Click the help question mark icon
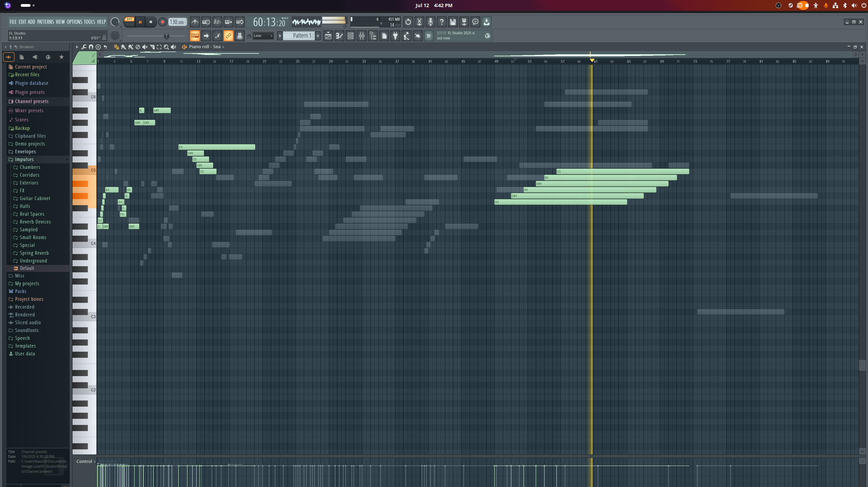868x487 pixels. [x=442, y=22]
